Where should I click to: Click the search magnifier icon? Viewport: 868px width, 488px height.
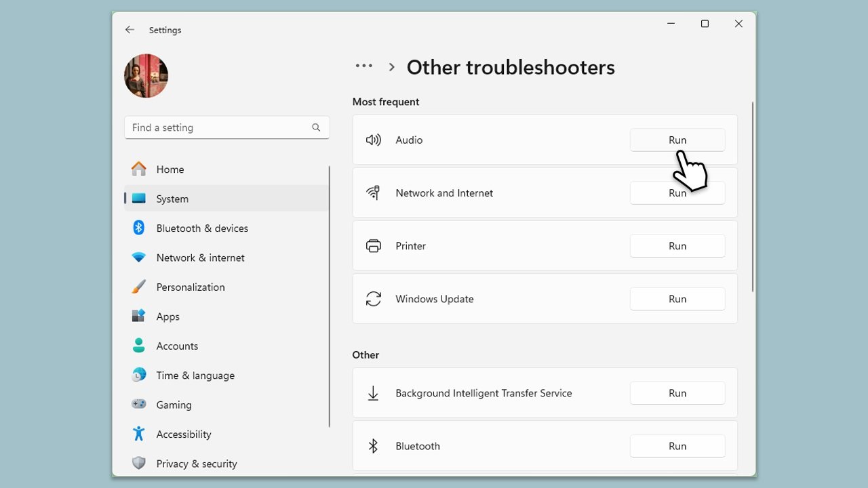click(316, 127)
